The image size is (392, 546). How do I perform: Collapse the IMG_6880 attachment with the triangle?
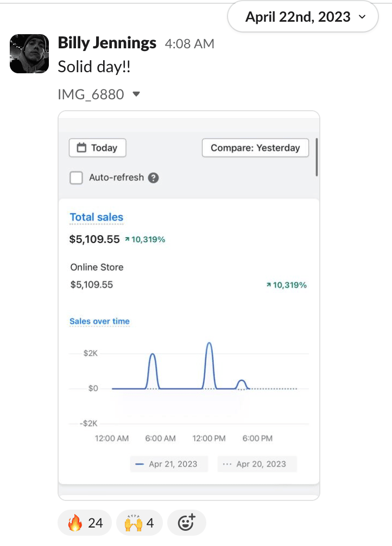pyautogui.click(x=136, y=94)
